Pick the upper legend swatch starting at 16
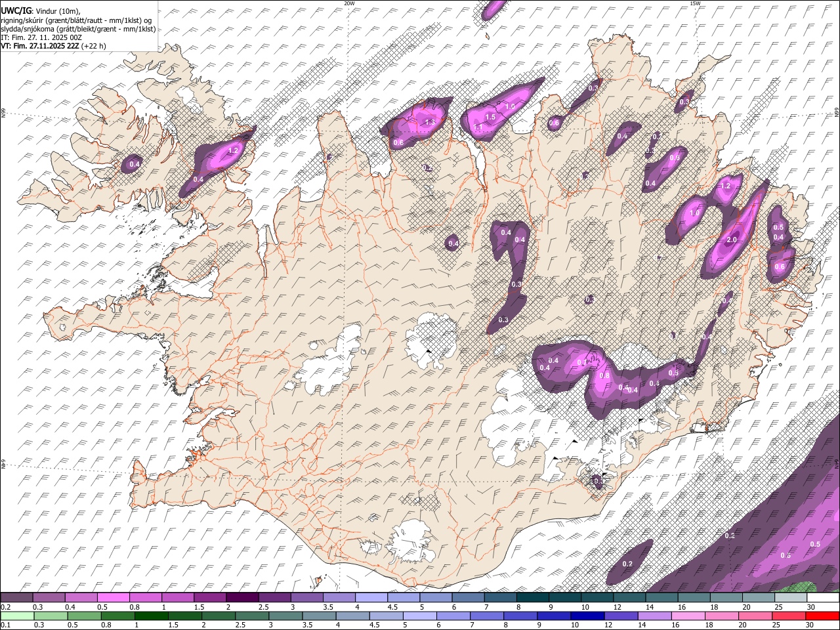 (694, 598)
